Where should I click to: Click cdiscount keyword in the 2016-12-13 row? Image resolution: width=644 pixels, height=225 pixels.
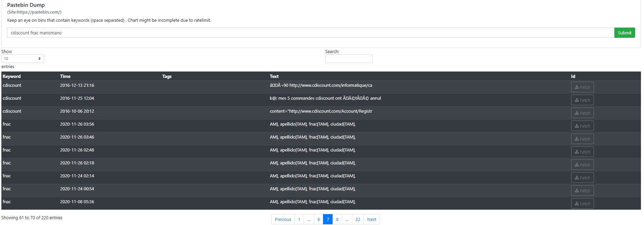click(x=12, y=85)
